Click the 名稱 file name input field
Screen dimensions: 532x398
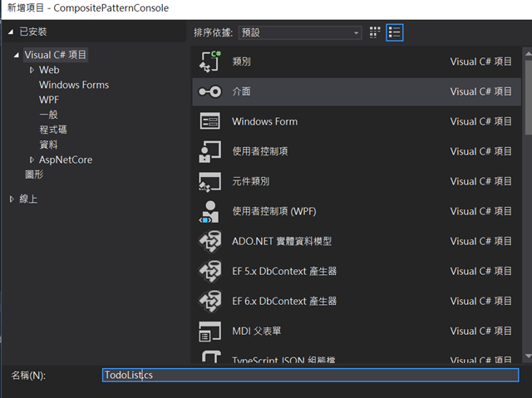(x=310, y=375)
